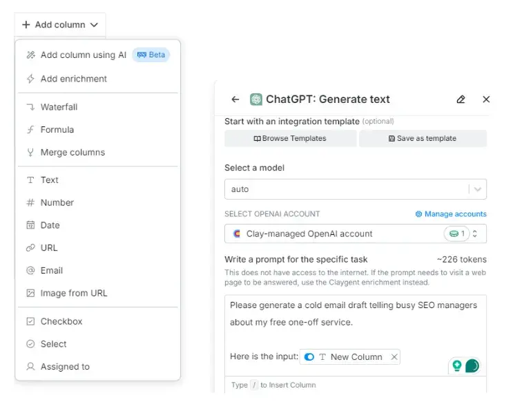Image resolution: width=522 pixels, height=420 pixels.
Task: Select Add column using AI option
Action: pos(83,55)
